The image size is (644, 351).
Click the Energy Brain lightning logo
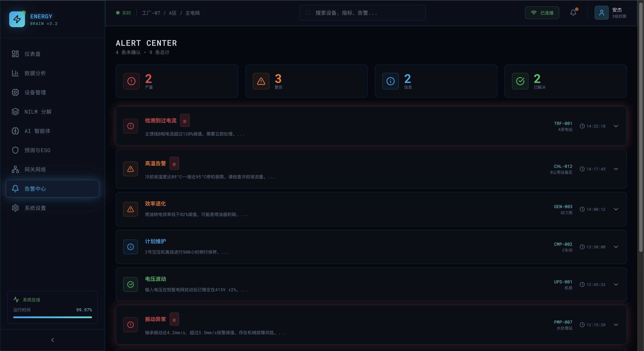coord(17,19)
